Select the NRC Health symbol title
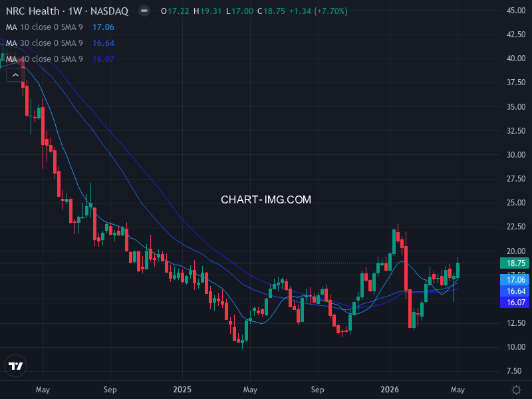 pyautogui.click(x=67, y=11)
